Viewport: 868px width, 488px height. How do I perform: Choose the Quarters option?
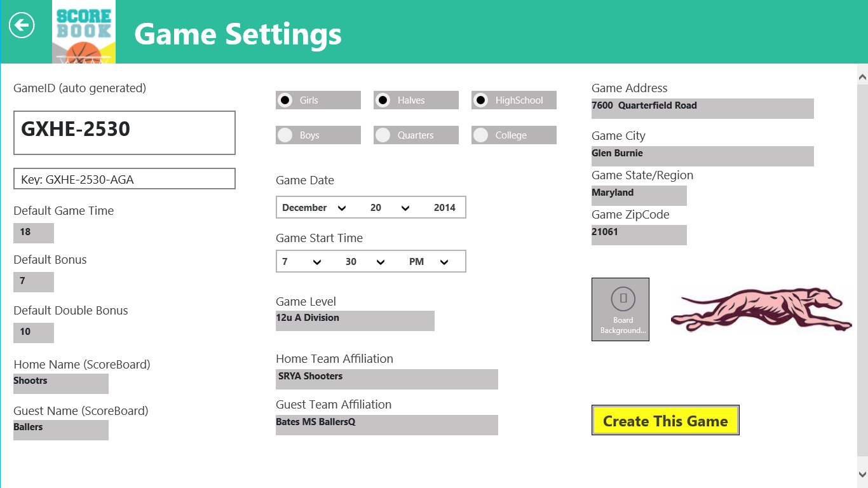[383, 135]
